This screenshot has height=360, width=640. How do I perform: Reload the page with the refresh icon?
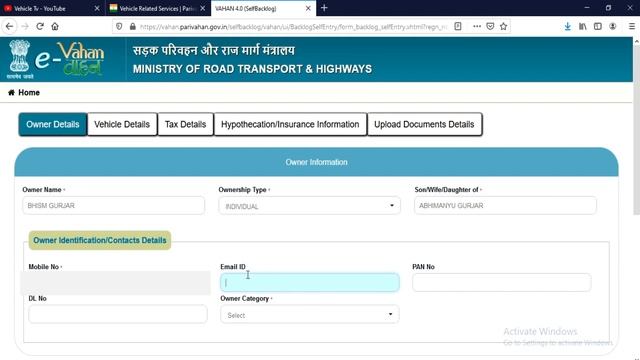tap(40, 27)
